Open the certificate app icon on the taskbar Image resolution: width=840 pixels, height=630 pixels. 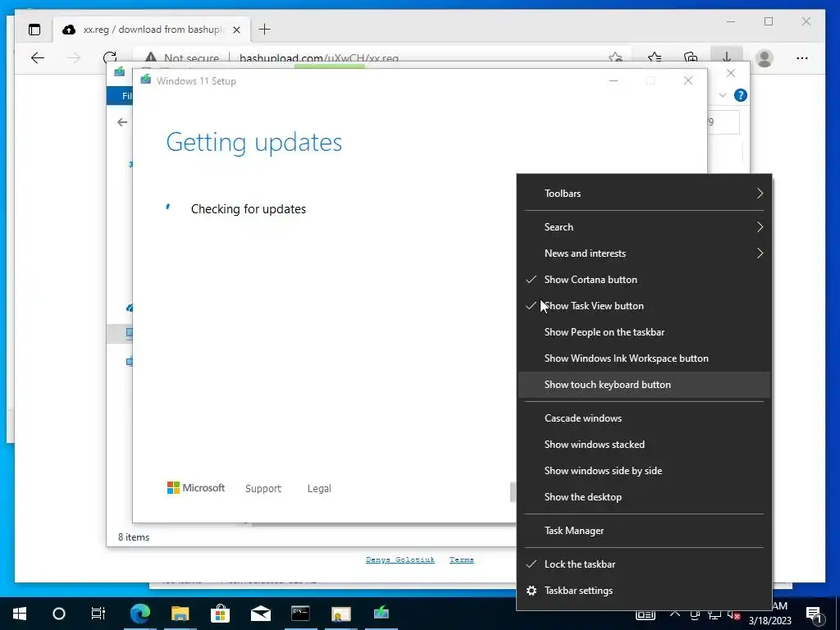340,614
